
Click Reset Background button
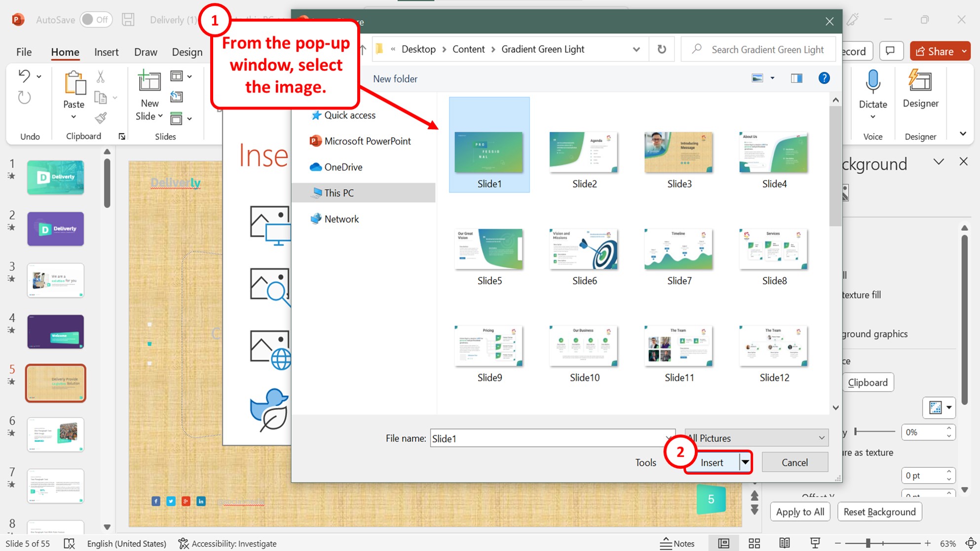pyautogui.click(x=879, y=512)
